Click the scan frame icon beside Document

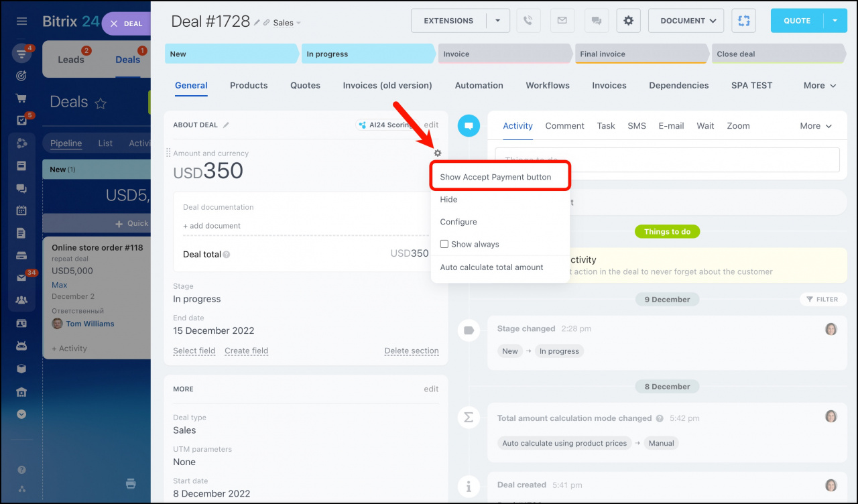pyautogui.click(x=743, y=21)
